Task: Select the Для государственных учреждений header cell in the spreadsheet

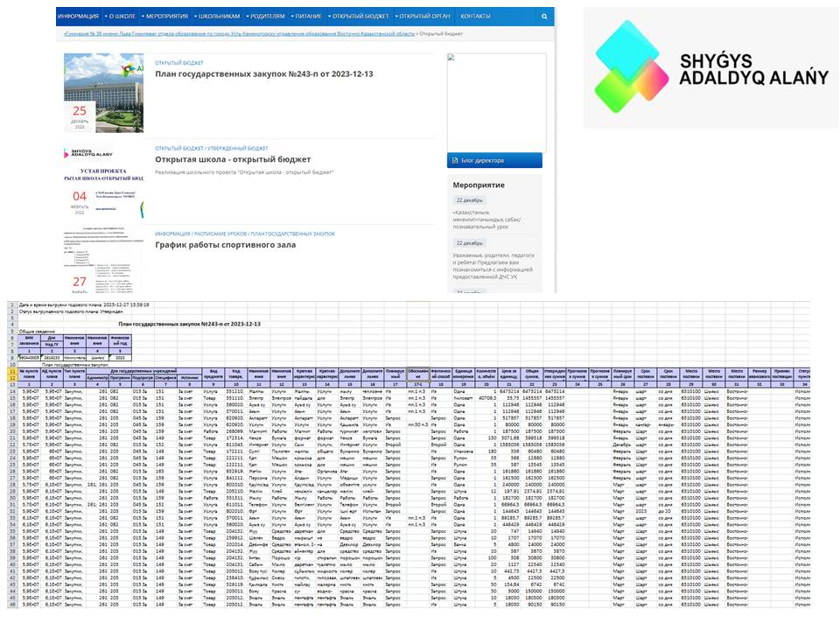Action: [143, 371]
